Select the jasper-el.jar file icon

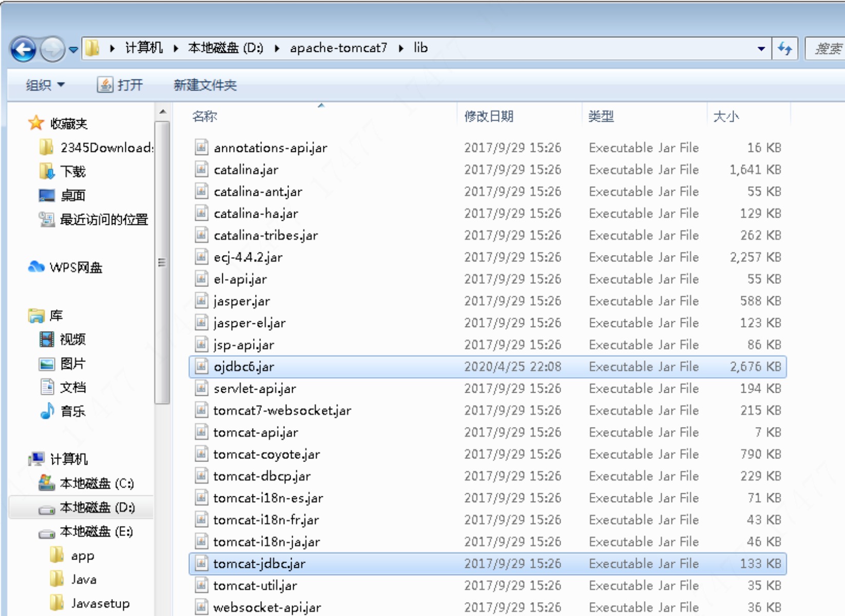[201, 323]
